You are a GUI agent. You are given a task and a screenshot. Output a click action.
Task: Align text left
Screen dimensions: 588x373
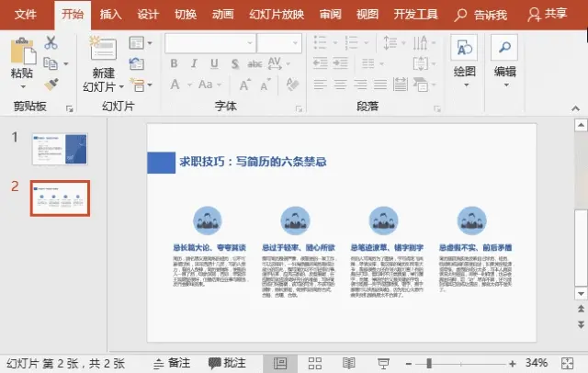[x=321, y=85]
